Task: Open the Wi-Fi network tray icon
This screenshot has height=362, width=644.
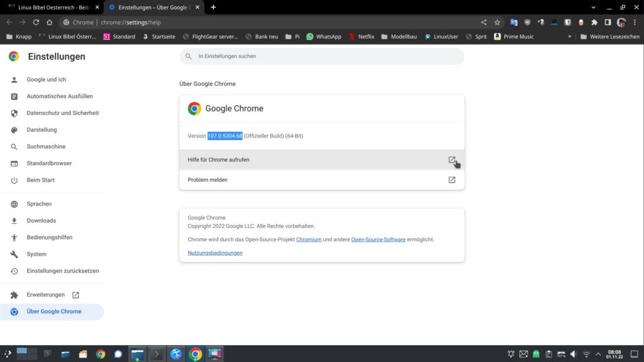Action: tap(587, 354)
